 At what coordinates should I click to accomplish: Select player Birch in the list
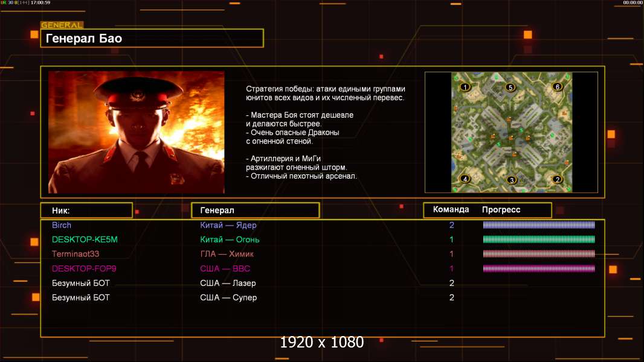click(x=62, y=225)
